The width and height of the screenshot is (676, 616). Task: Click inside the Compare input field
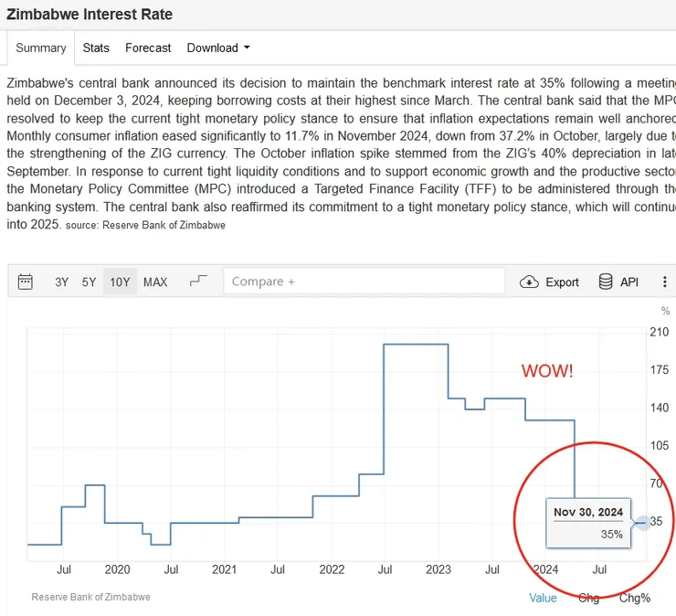[364, 281]
